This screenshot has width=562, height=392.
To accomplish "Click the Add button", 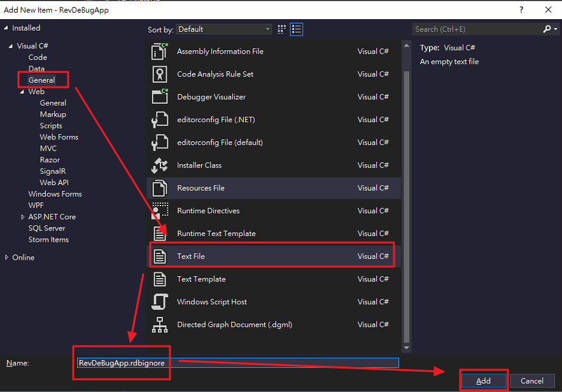I will coord(483,380).
